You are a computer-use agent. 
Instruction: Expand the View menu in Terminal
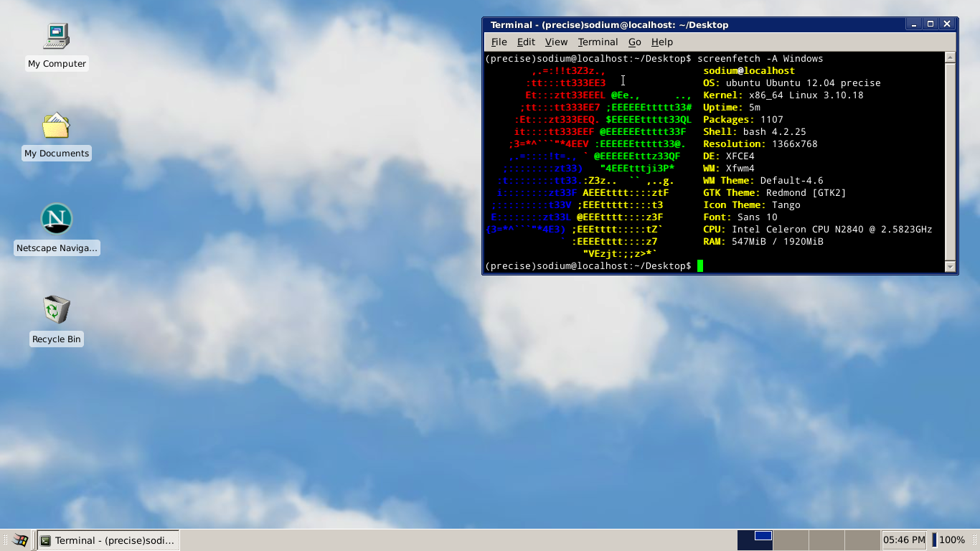pos(556,42)
